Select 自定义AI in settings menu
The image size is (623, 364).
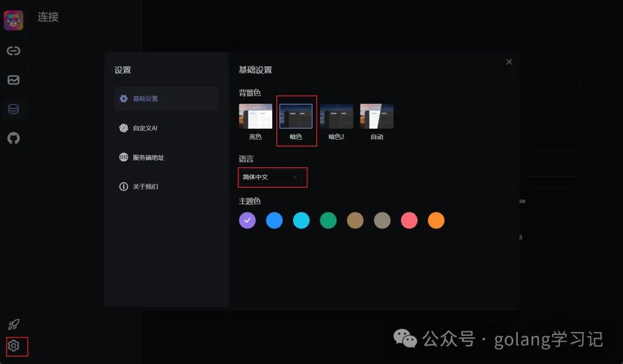[x=166, y=128]
